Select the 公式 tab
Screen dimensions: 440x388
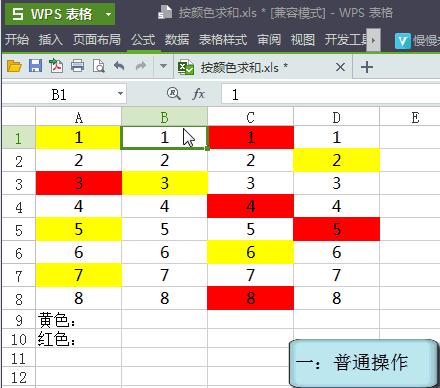[143, 40]
